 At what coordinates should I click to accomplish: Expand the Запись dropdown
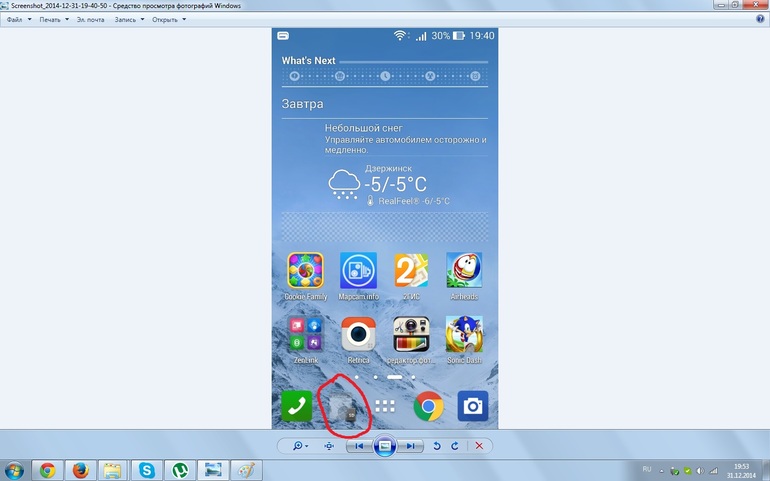click(x=128, y=19)
